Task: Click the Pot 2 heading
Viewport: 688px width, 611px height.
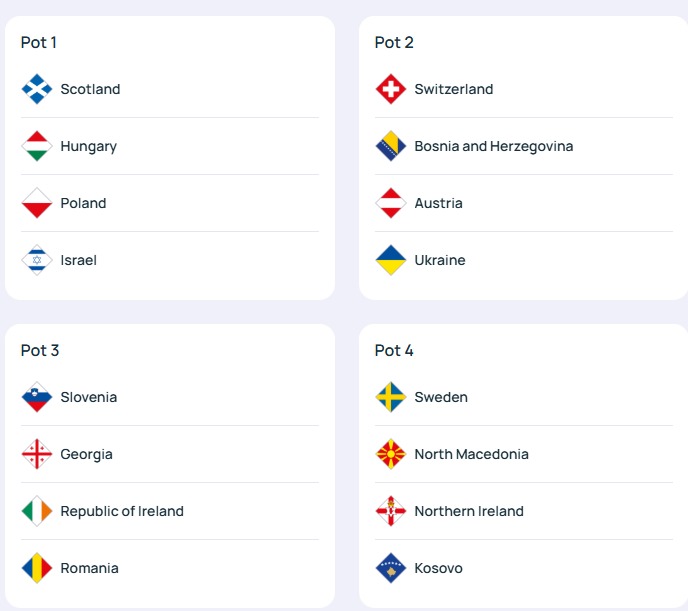Action: (394, 42)
